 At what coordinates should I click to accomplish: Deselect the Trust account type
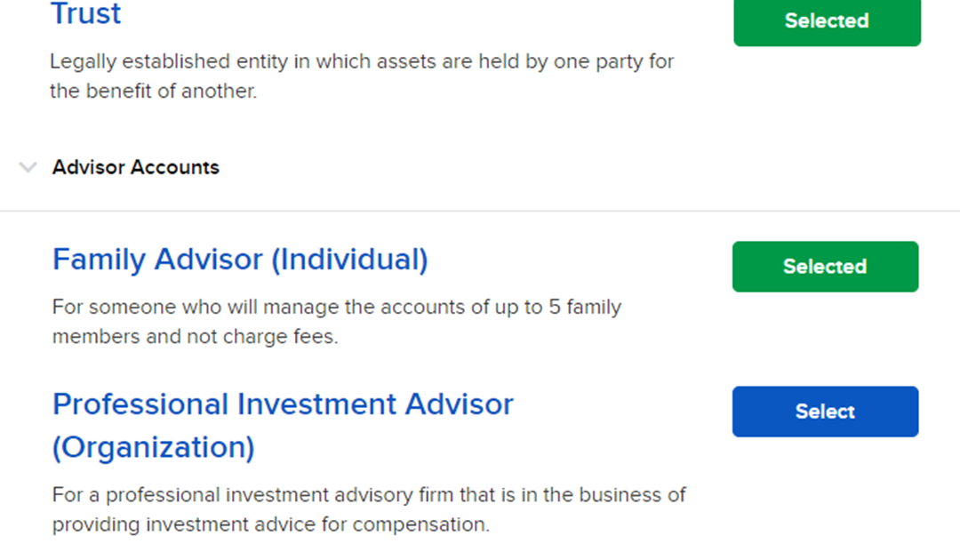827,21
